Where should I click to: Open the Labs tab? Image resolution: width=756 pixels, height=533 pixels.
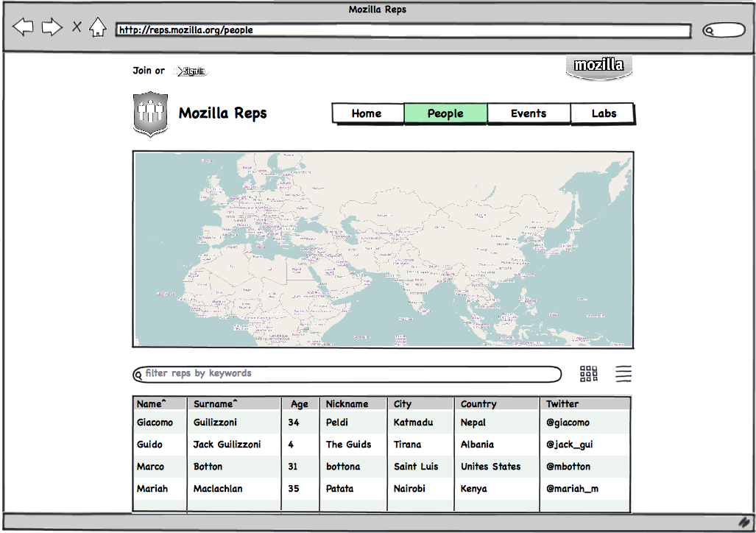603,114
